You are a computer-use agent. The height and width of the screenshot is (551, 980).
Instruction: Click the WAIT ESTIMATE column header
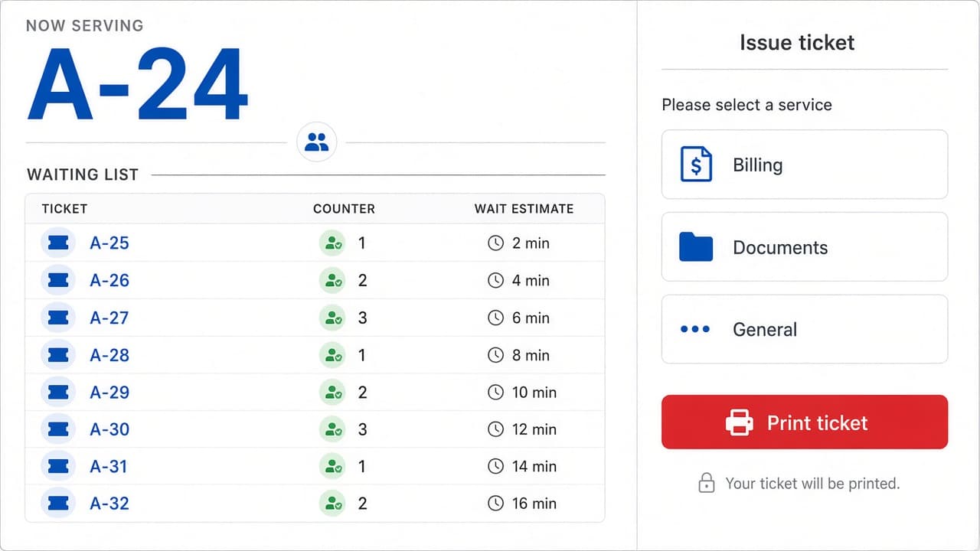(524, 209)
